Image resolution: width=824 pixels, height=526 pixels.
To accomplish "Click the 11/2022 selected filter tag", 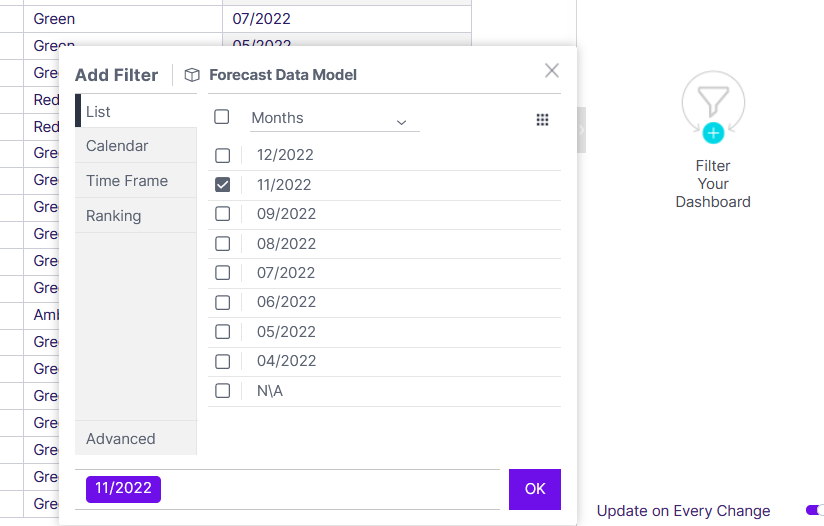I will coord(123,489).
